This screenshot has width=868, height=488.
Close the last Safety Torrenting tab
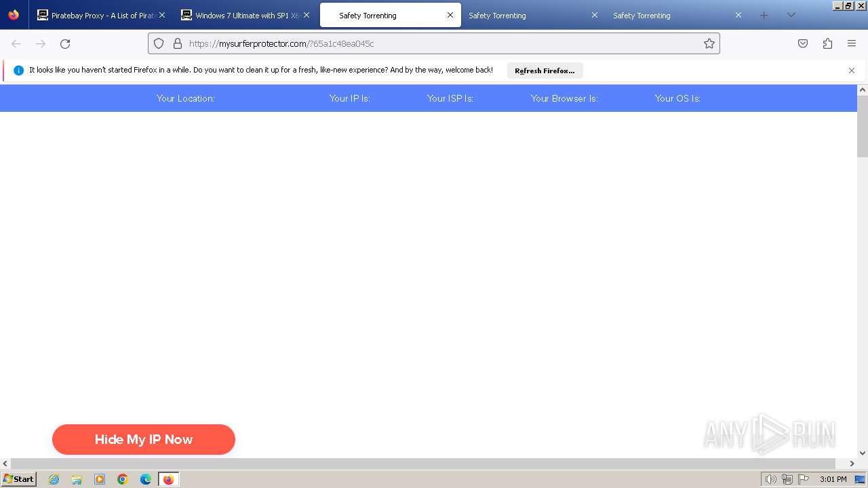[738, 15]
